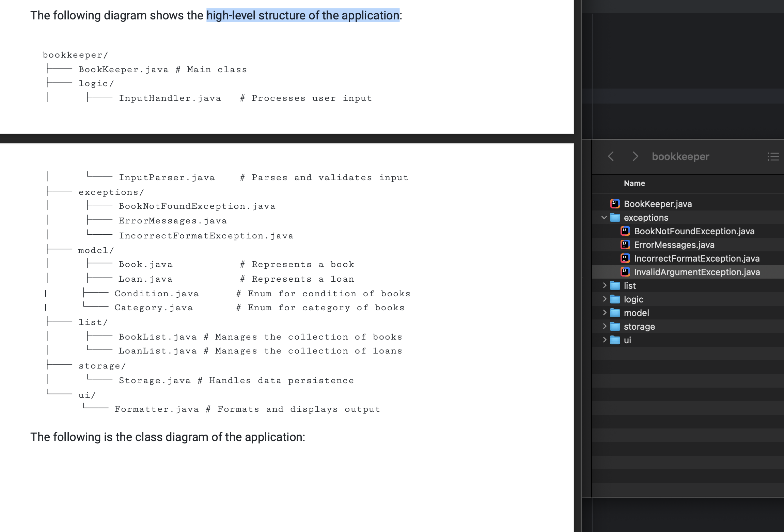Screen dimensions: 784x532
Task: Expand the ui folder
Action: 605,340
